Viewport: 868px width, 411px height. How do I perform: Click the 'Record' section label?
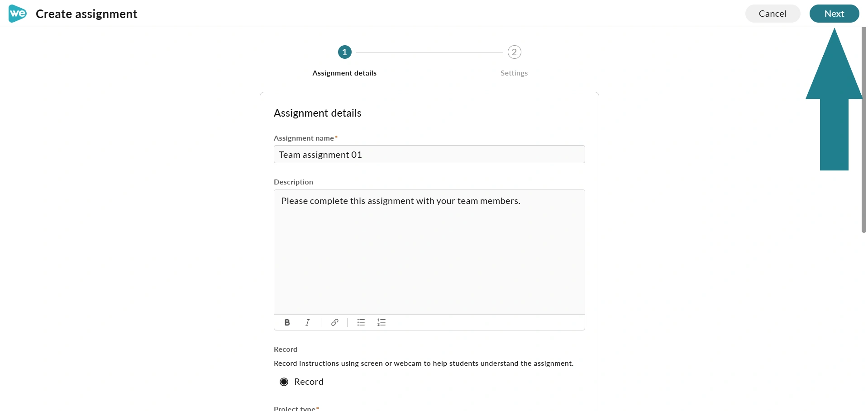(286, 350)
